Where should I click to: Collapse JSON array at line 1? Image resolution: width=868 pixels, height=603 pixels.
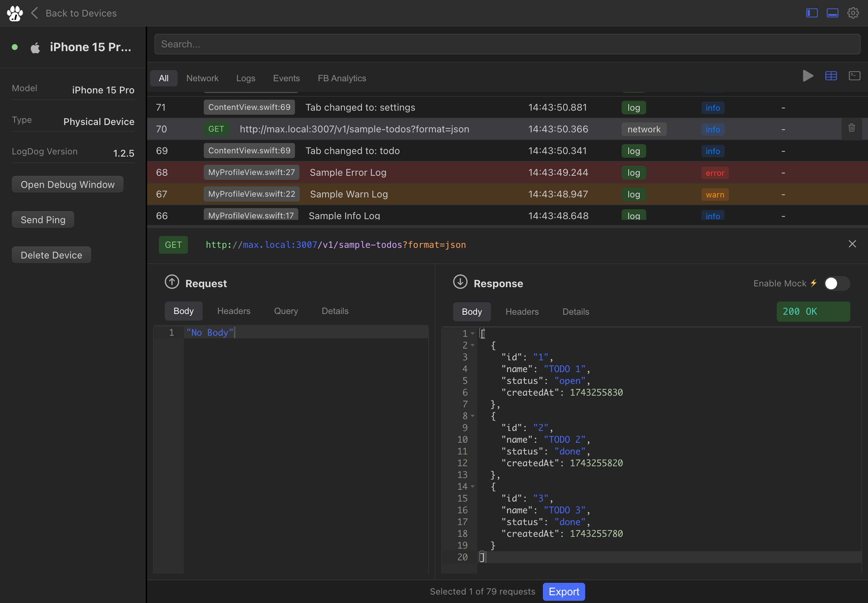coord(472,333)
